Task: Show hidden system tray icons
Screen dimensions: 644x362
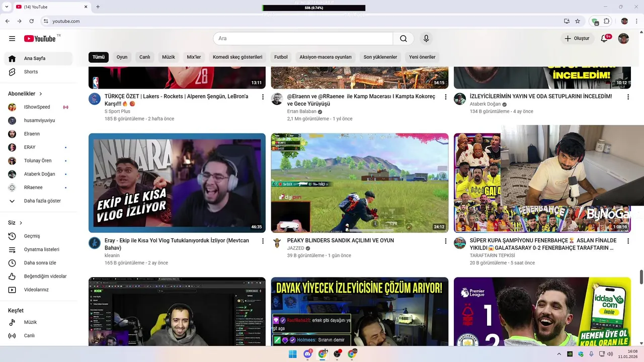Action: coord(558,354)
